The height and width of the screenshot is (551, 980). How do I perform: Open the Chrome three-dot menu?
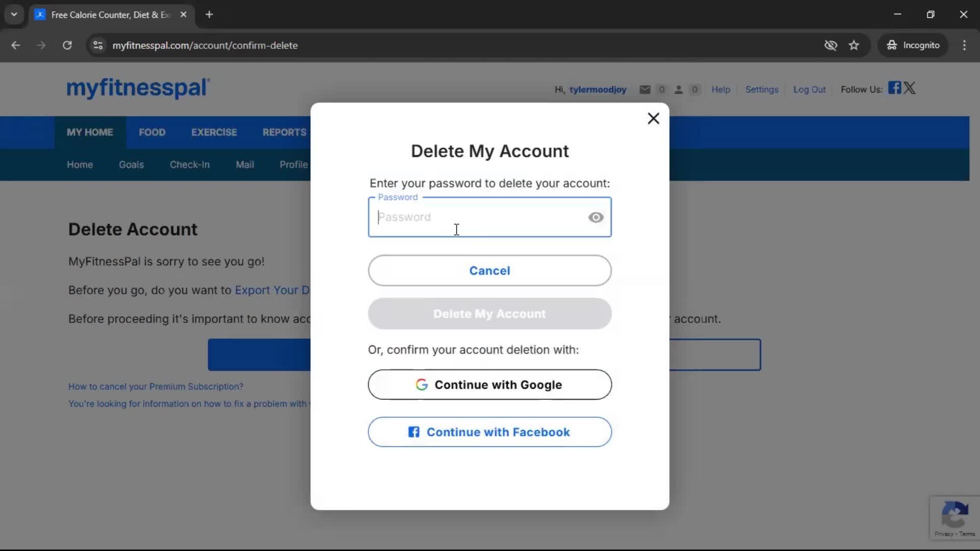tap(964, 45)
